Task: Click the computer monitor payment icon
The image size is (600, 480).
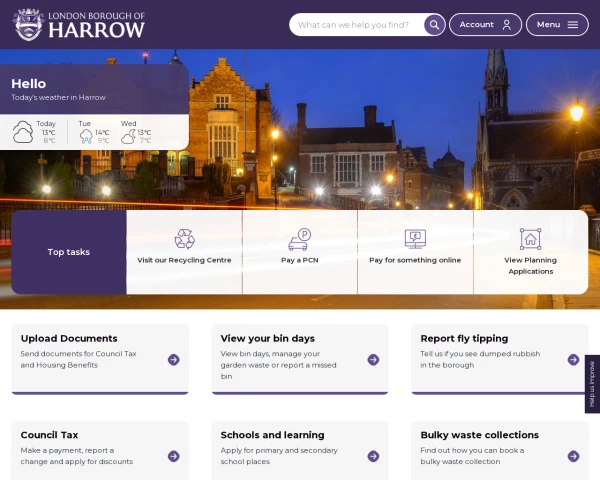Action: coord(415,239)
